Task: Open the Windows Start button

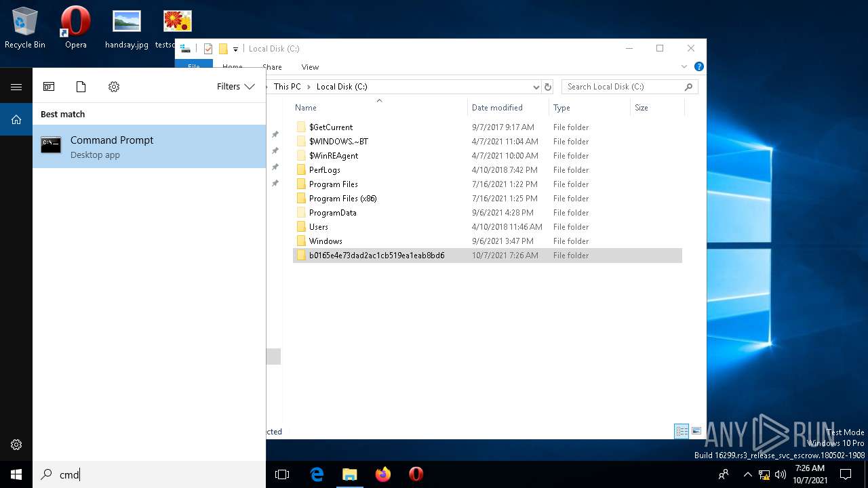Action: 16,474
